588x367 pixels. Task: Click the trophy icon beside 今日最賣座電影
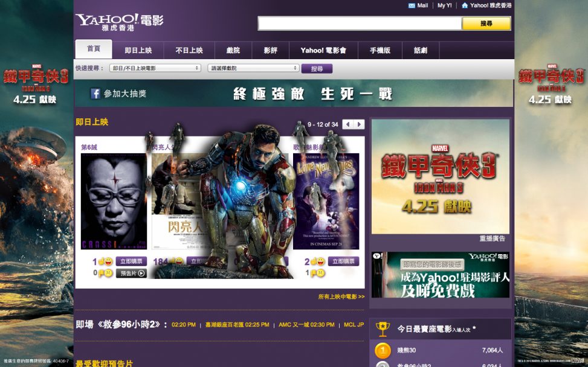[x=383, y=329]
